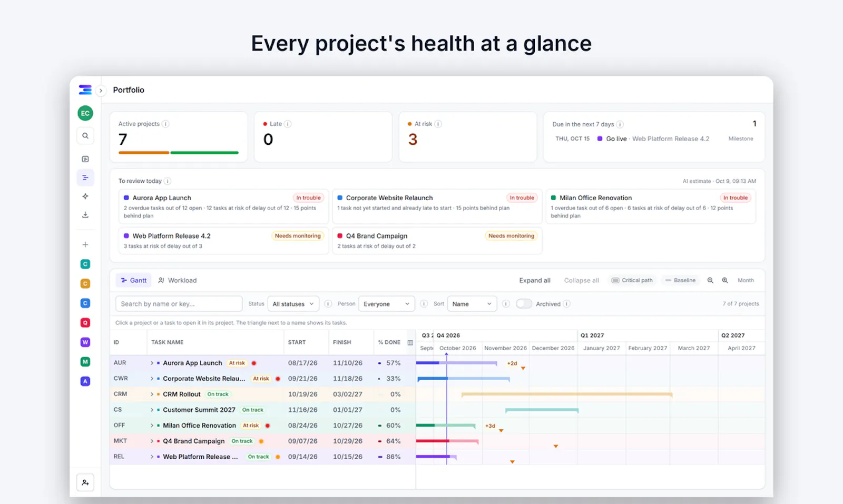Click Collapse all
This screenshot has width=843, height=504.
582,281
